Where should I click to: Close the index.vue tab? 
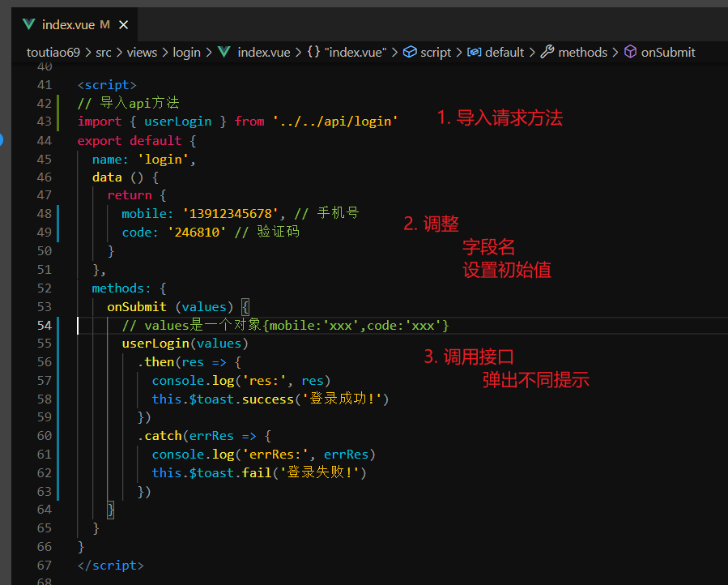coord(124,24)
